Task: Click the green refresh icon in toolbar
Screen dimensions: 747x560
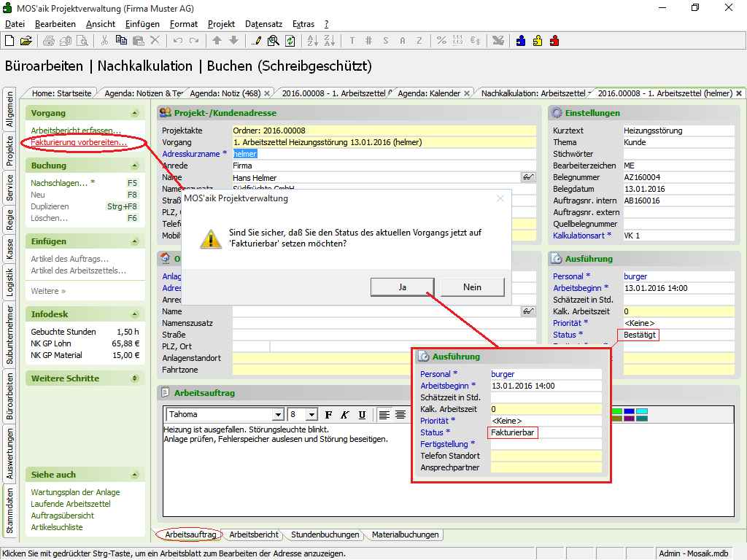Action: 290,41
